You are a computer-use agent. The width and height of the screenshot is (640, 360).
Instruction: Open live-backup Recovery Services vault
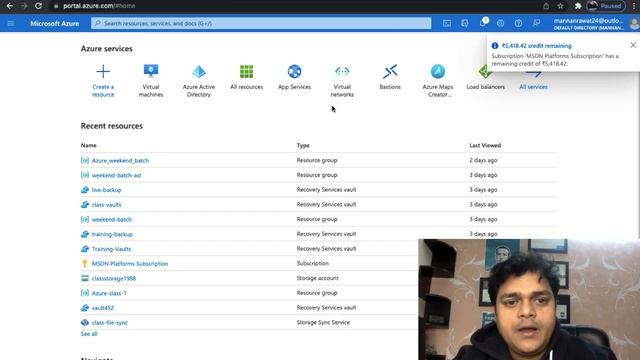pos(107,190)
